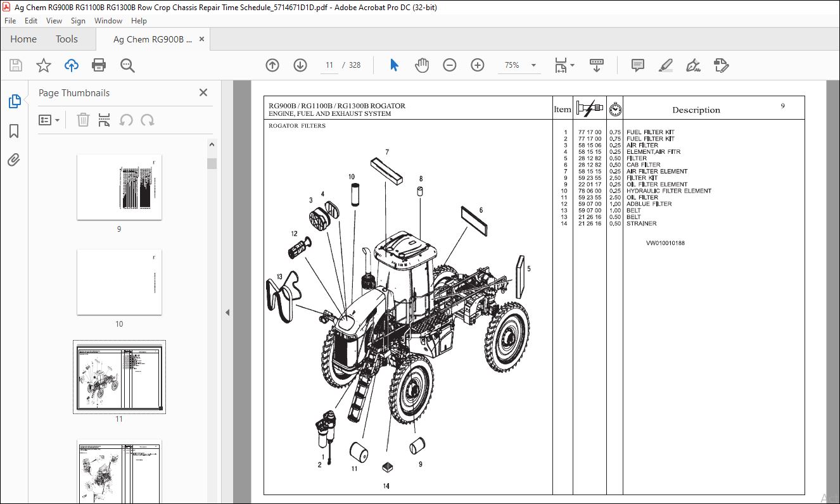840x504 pixels.
Task: Click the 'VW010010188' reference code
Action: 665,243
